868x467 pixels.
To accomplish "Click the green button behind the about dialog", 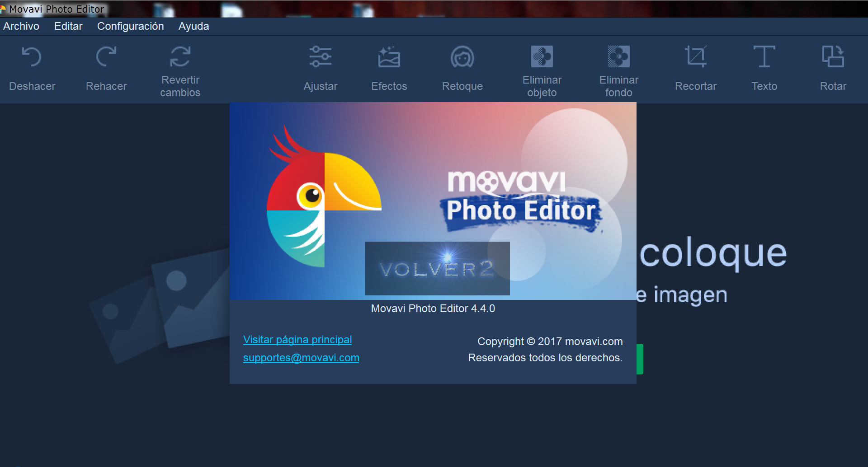I will 640,359.
